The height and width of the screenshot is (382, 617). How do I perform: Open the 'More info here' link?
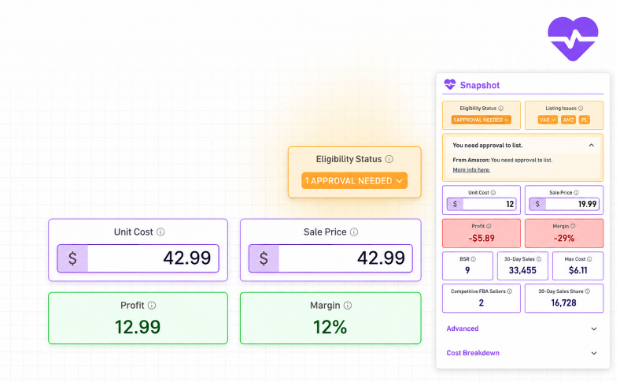click(x=471, y=170)
